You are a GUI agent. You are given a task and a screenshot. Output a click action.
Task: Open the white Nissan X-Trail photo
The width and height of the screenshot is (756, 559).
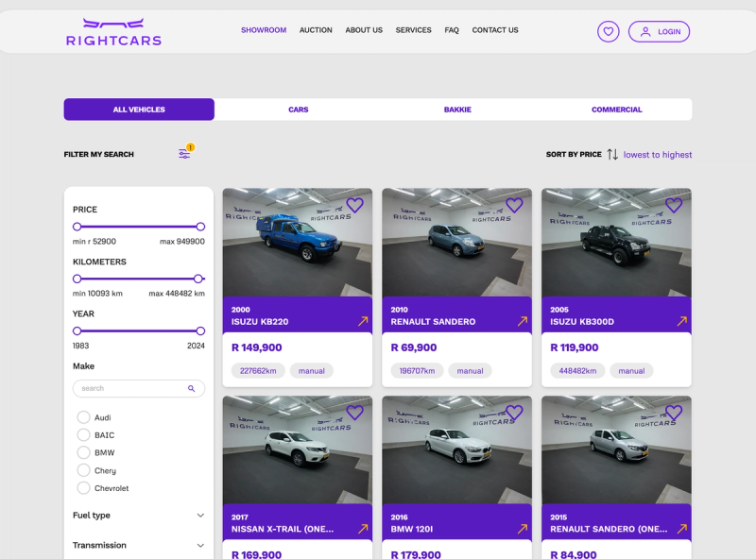298,449
